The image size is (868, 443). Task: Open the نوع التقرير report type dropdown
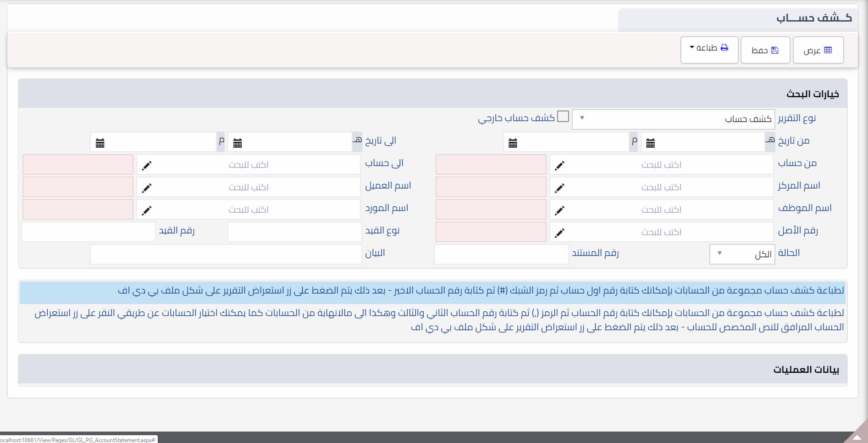tap(673, 119)
